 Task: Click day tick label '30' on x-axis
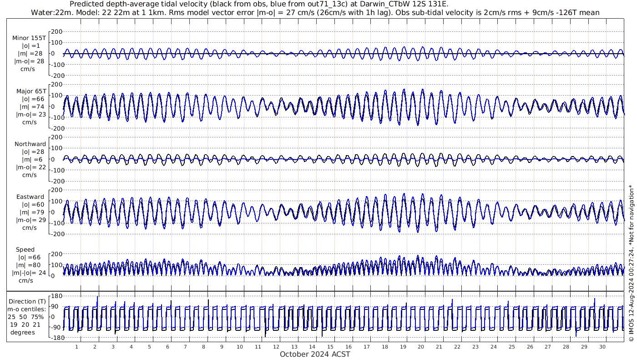tap(602, 347)
